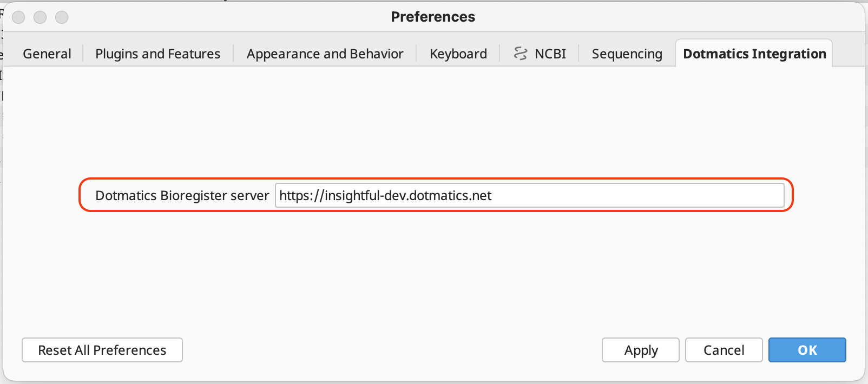Click the Preferences title bar
This screenshot has width=868, height=384.
pyautogui.click(x=432, y=17)
